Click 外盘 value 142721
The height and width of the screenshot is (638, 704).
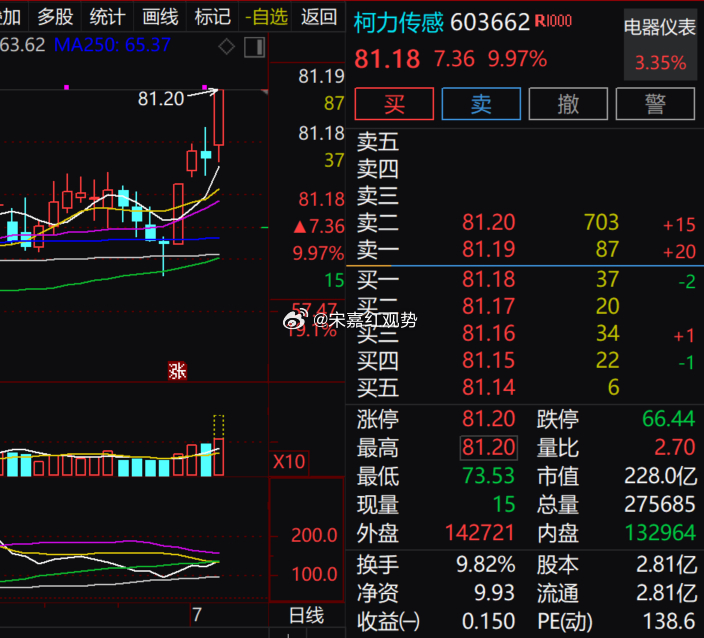tap(480, 533)
